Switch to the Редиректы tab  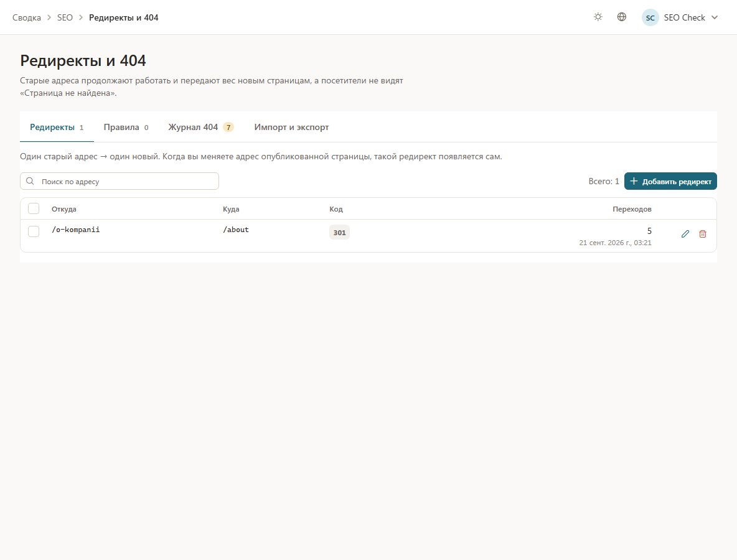[x=57, y=127]
